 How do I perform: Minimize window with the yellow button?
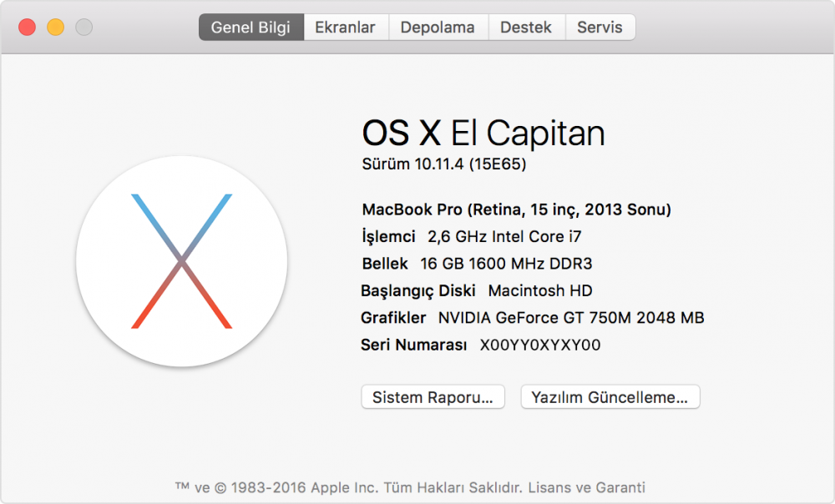[55, 27]
